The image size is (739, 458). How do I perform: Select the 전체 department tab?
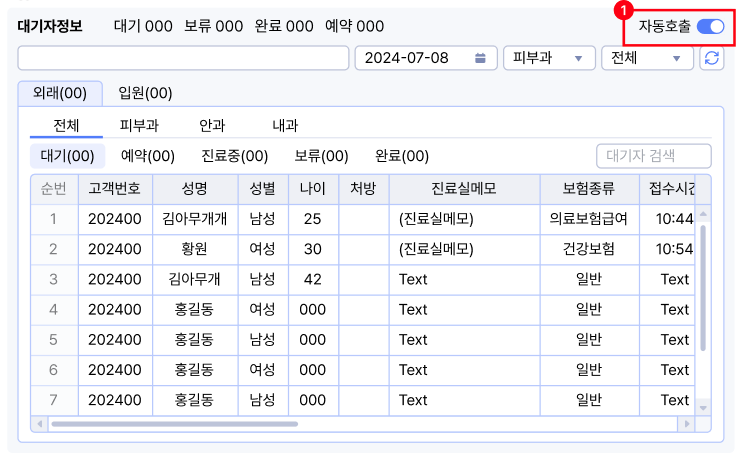click(x=66, y=126)
